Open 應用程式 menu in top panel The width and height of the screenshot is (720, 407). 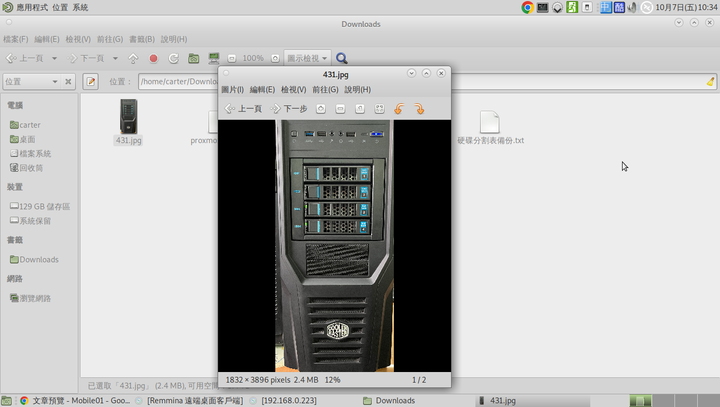32,7
